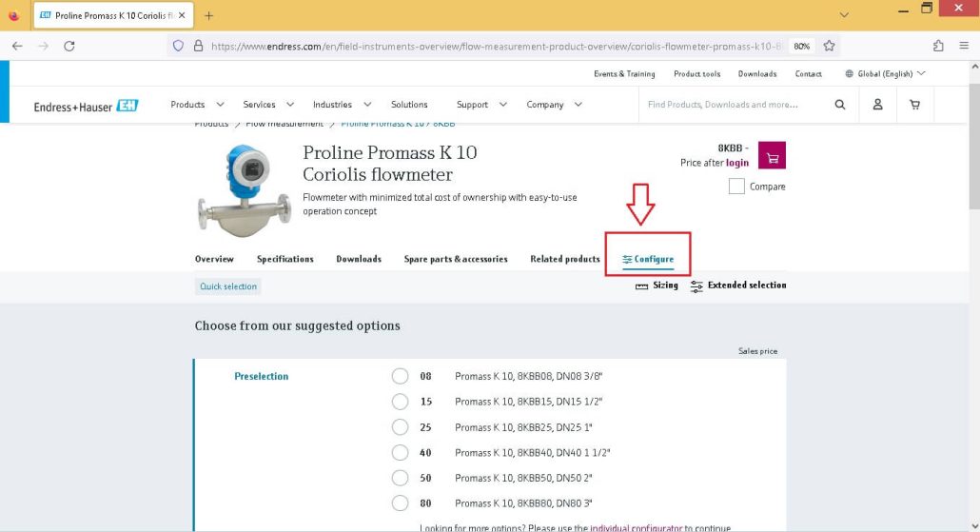This screenshot has width=980, height=532.
Task: Open the browser extensions menu
Action: click(938, 46)
